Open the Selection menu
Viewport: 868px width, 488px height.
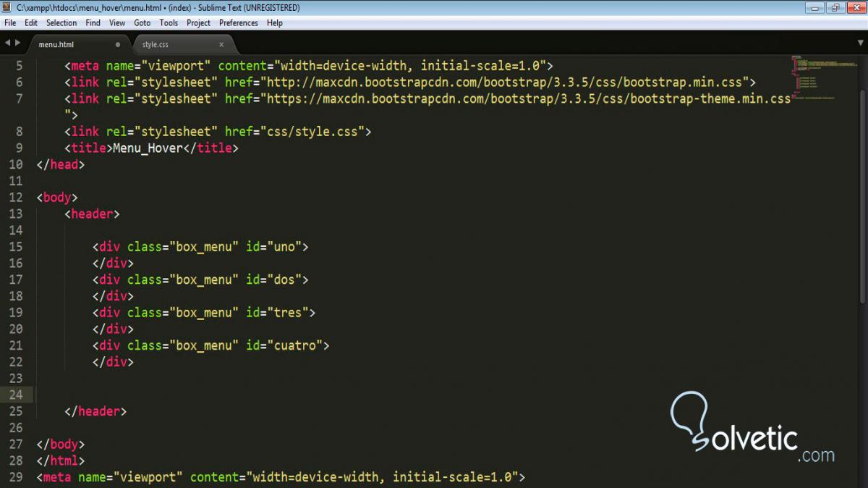[x=61, y=22]
